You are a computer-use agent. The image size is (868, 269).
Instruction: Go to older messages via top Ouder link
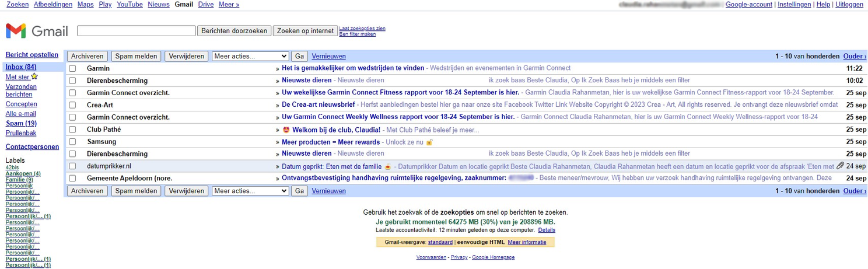(x=855, y=57)
